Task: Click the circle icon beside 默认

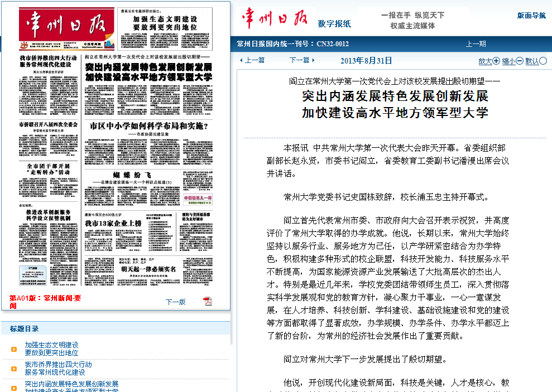Action: (x=543, y=61)
